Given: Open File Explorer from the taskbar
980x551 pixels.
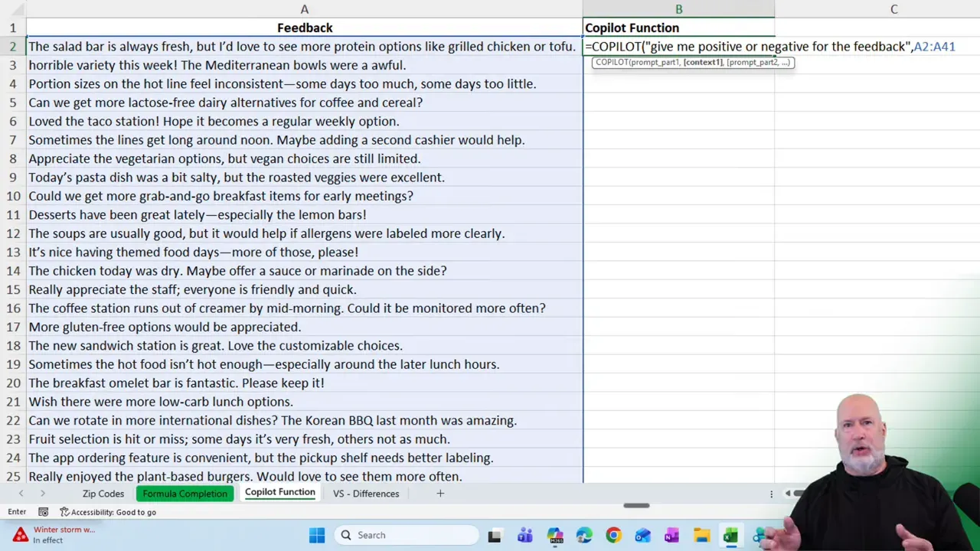Looking at the screenshot, I should (x=701, y=535).
